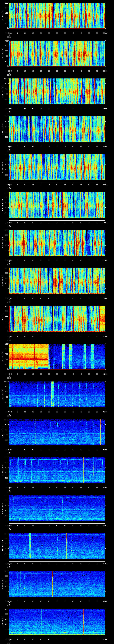Viewport: 114px width, 644px height.
Task: Click the bright band near 27s in 10:41:00 panel
Action: click(53, 394)
